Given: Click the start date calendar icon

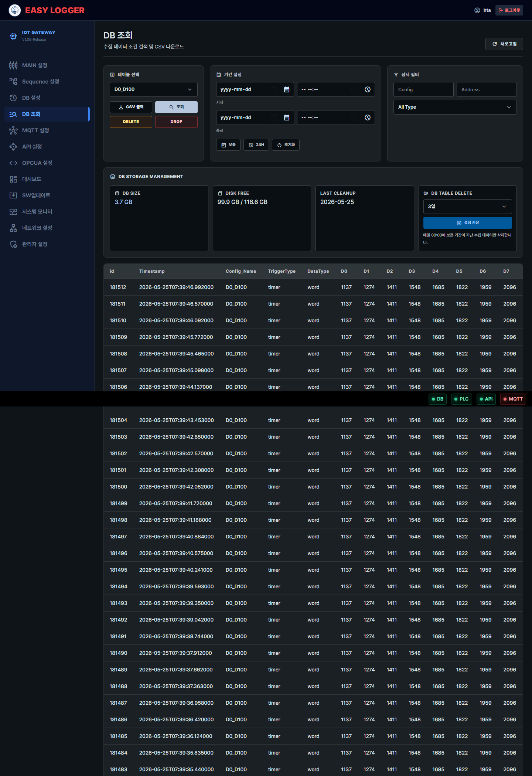Looking at the screenshot, I should pos(287,89).
